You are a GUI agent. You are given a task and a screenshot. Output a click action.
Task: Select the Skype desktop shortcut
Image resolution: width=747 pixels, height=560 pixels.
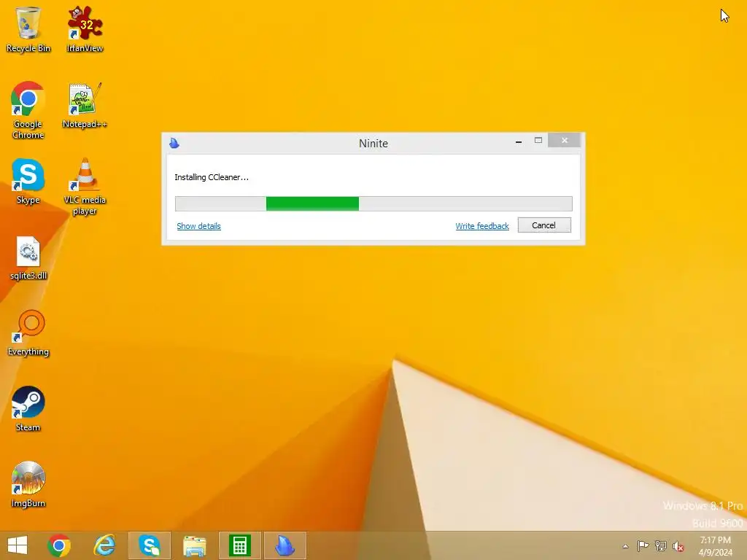(x=28, y=182)
